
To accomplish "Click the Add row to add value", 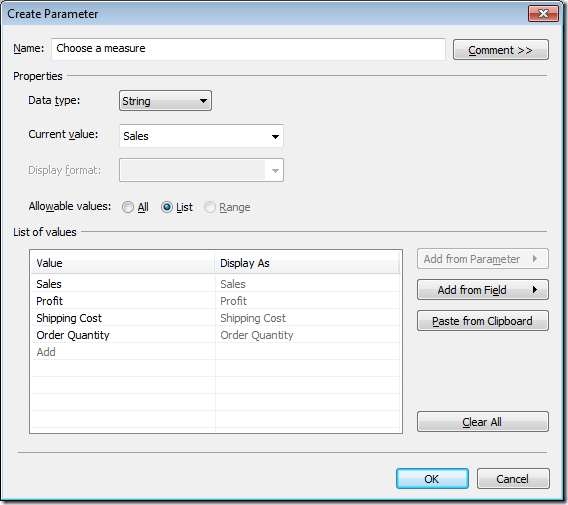I will click(x=123, y=352).
